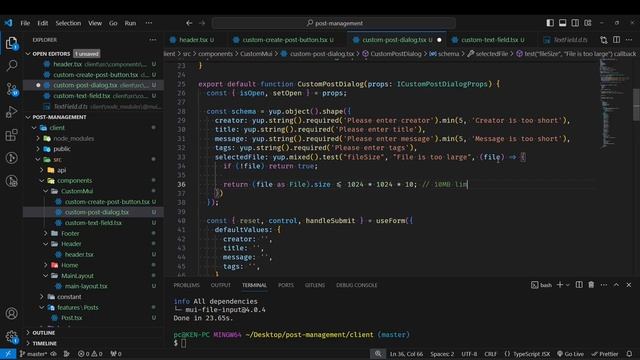This screenshot has height=360, width=640.
Task: Open the Source Control view
Action: tap(11, 89)
